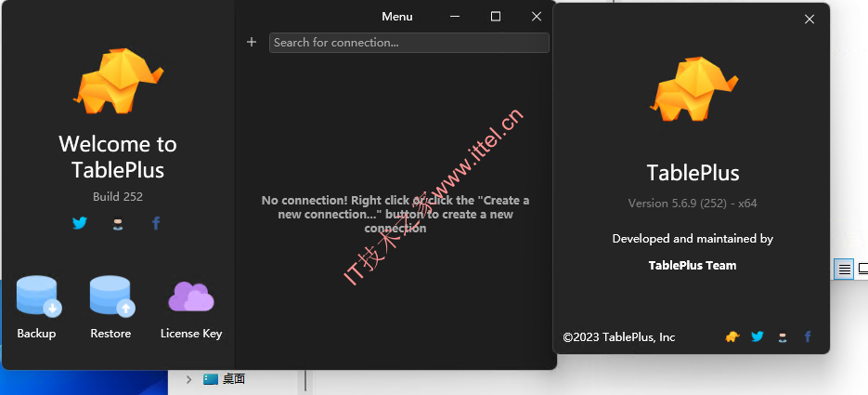Click Version 5.6.9 (252) - x64 text
This screenshot has height=395, width=868.
(693, 204)
